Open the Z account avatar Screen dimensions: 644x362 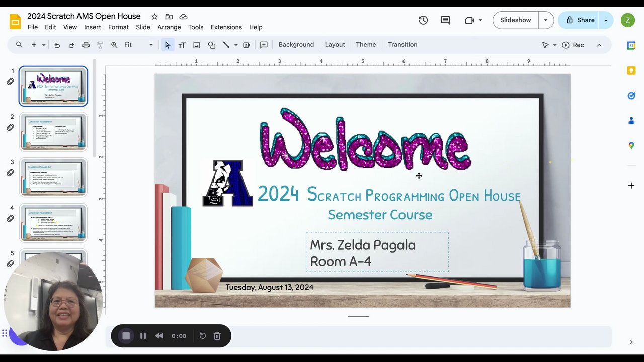coord(627,20)
